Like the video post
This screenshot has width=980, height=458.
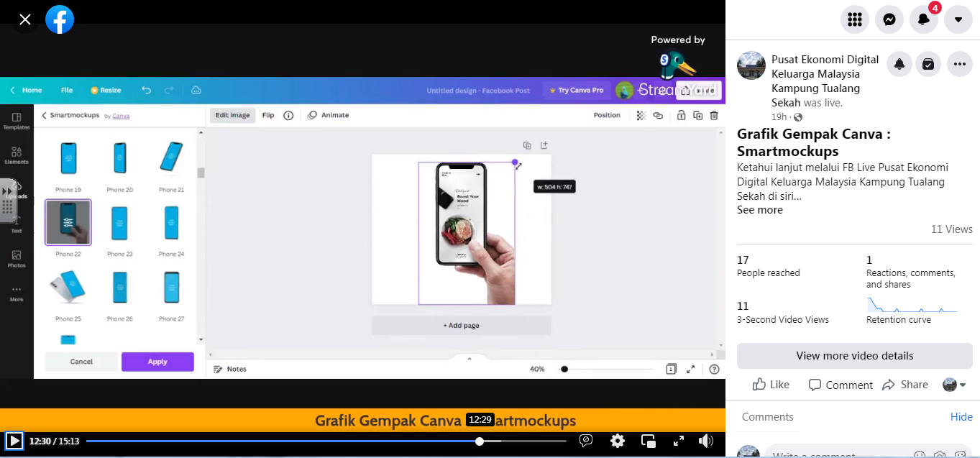[x=771, y=385]
